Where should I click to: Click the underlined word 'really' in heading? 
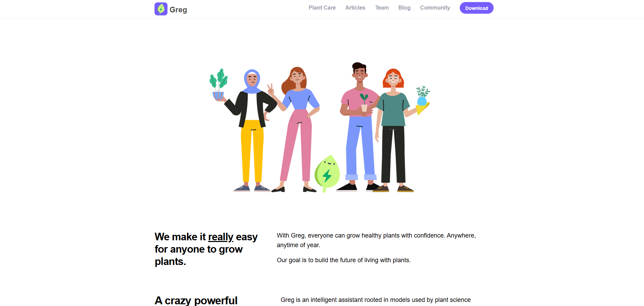[220, 237]
